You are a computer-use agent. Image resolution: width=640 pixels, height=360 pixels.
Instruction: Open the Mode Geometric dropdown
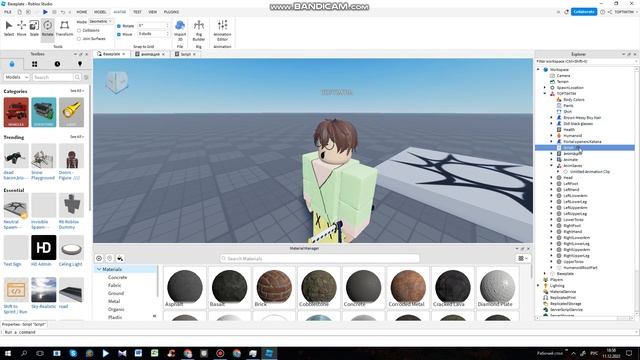100,22
